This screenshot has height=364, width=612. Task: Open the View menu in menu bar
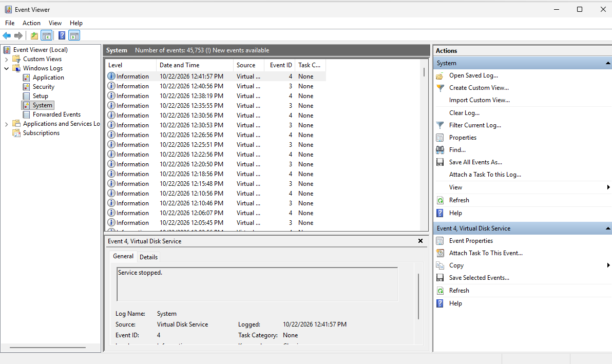55,23
